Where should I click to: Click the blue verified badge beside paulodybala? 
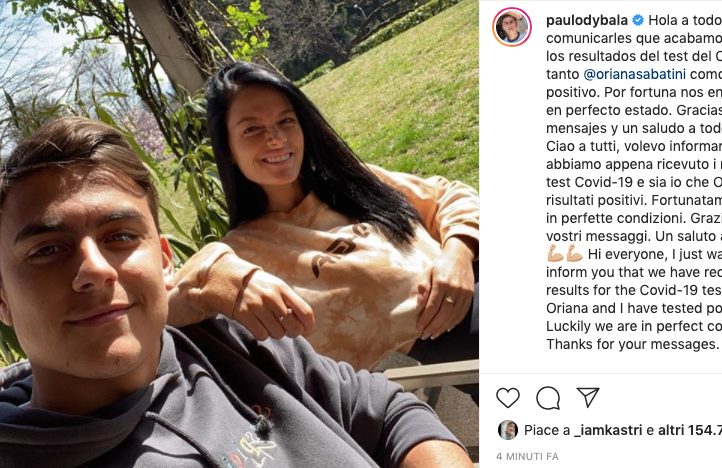(638, 20)
